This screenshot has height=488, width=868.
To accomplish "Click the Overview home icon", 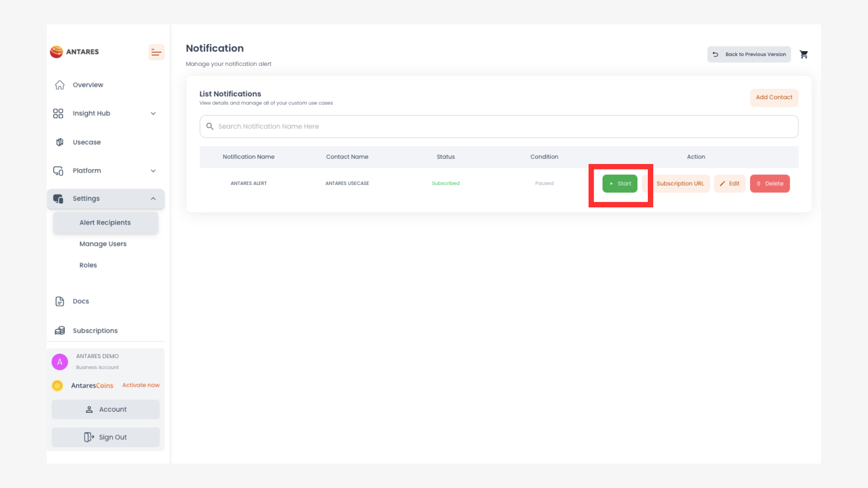I will pos(60,85).
